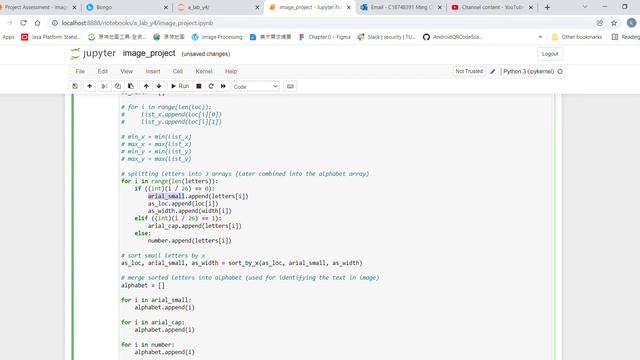The image size is (640, 360).
Task: Restart the kernel icon
Action: pyautogui.click(x=211, y=86)
